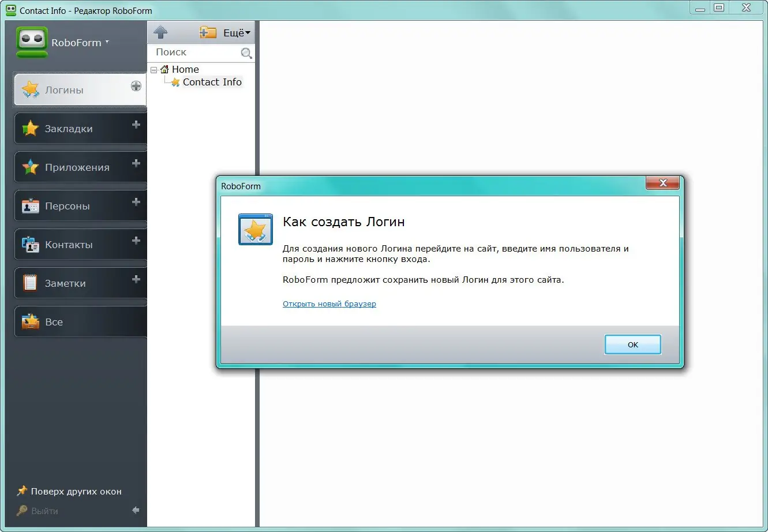Add new note via Заметки plus icon

(x=136, y=279)
